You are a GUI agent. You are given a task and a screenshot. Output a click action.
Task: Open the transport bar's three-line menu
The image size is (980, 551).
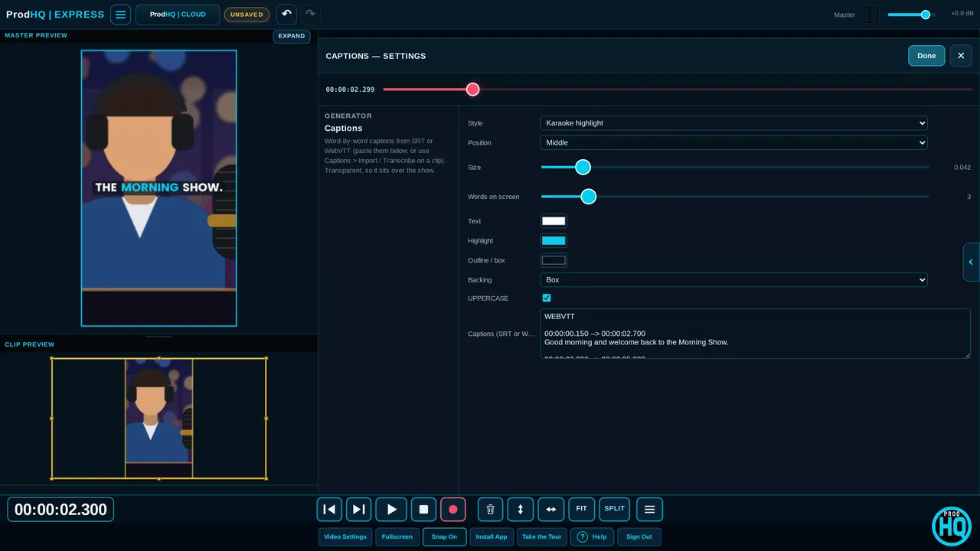(x=649, y=510)
